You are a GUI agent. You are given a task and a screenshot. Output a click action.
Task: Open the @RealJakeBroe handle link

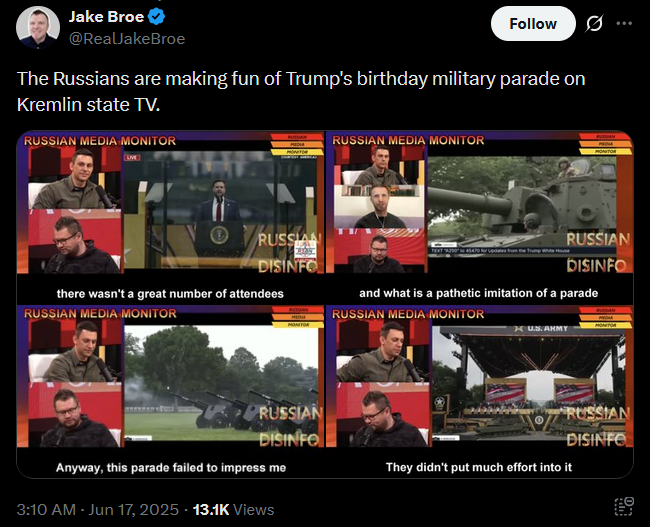tap(127, 39)
